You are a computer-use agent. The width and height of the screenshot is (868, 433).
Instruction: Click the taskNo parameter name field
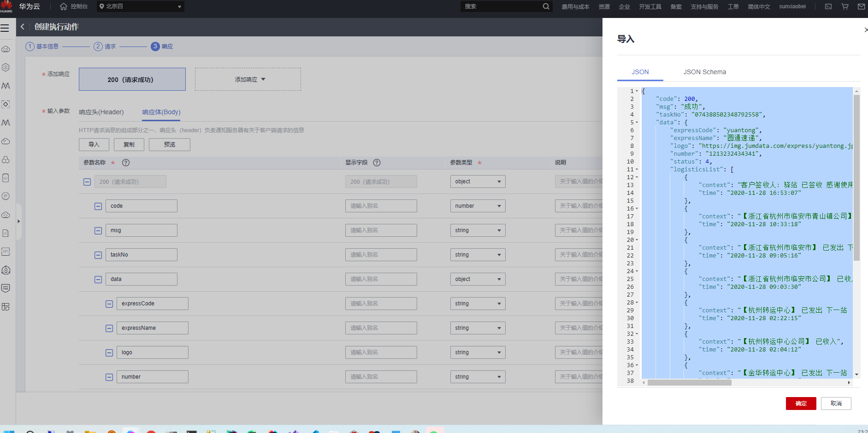(142, 255)
